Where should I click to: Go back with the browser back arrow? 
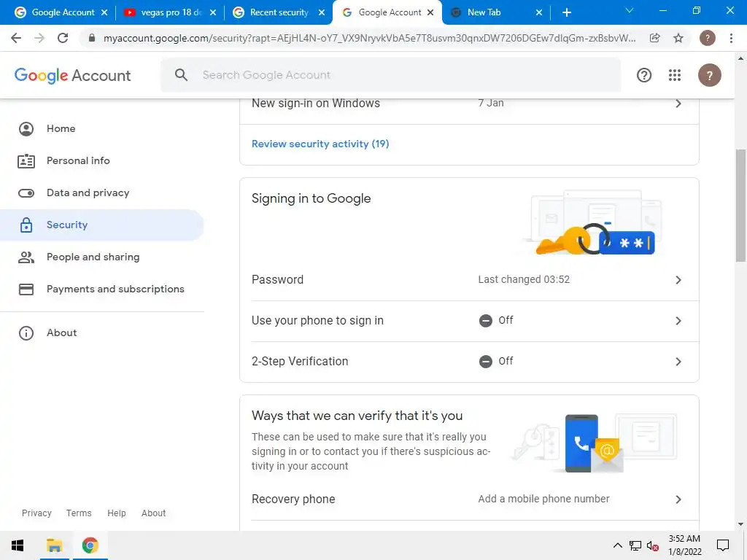[16, 38]
